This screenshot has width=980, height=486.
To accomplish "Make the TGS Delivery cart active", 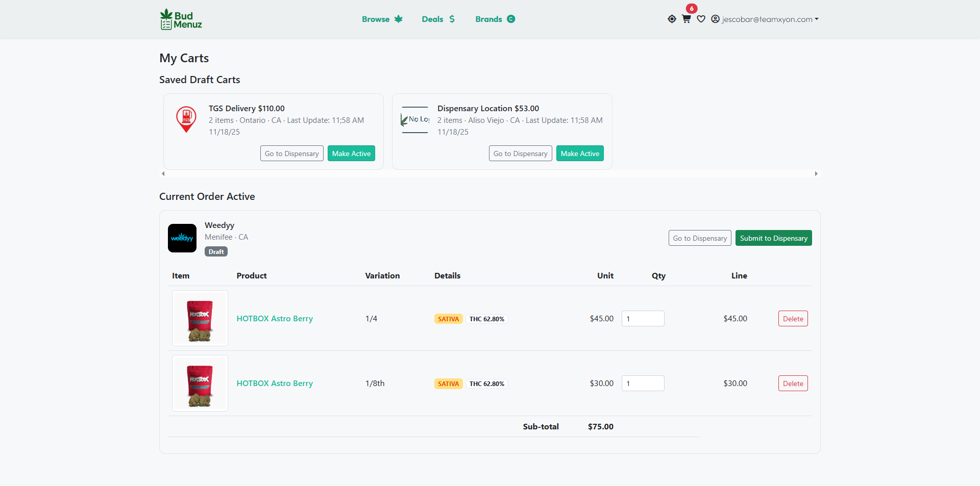I will 351,153.
